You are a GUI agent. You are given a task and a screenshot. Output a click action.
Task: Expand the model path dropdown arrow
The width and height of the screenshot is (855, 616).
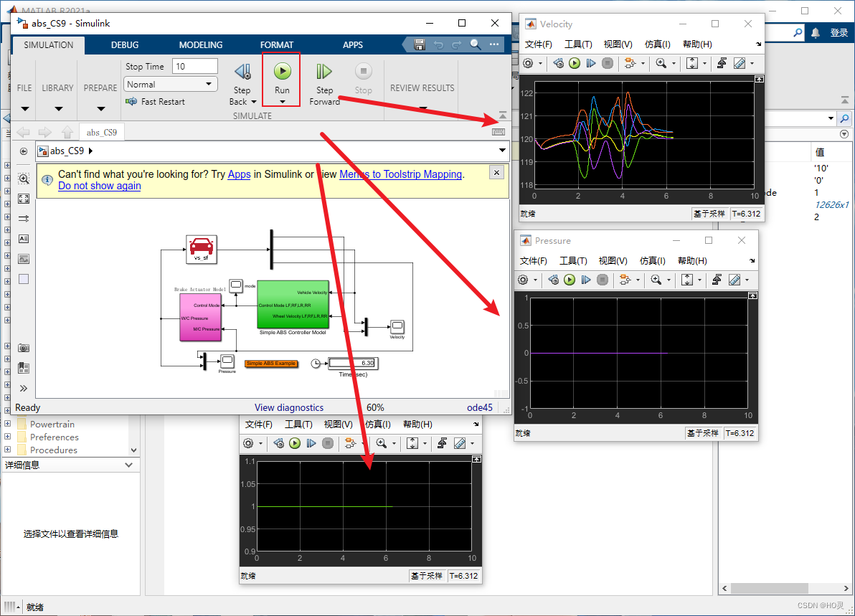pyautogui.click(x=501, y=151)
